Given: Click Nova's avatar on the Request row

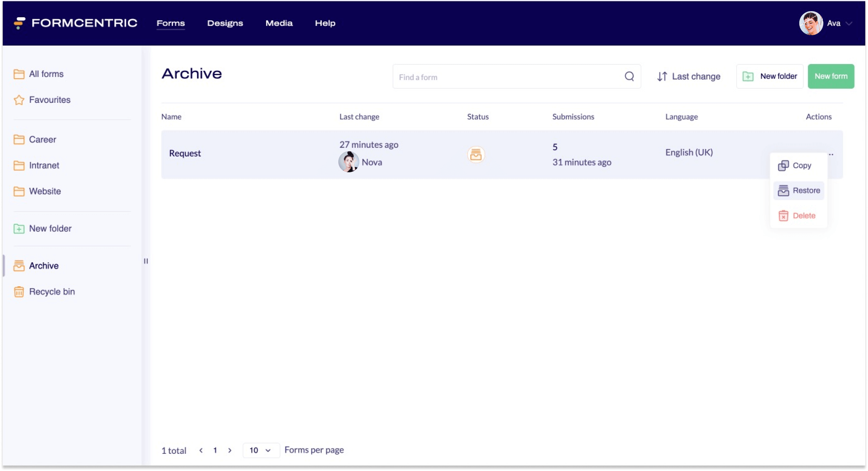Looking at the screenshot, I should (x=349, y=162).
